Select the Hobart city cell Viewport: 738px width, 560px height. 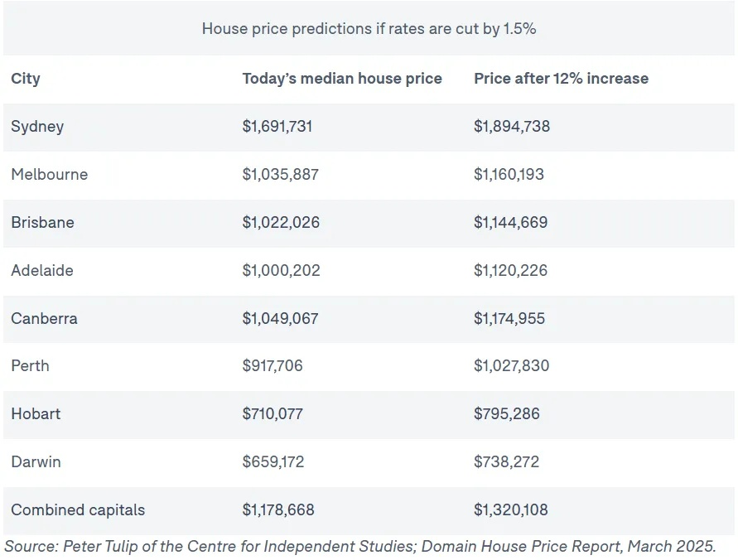click(36, 414)
